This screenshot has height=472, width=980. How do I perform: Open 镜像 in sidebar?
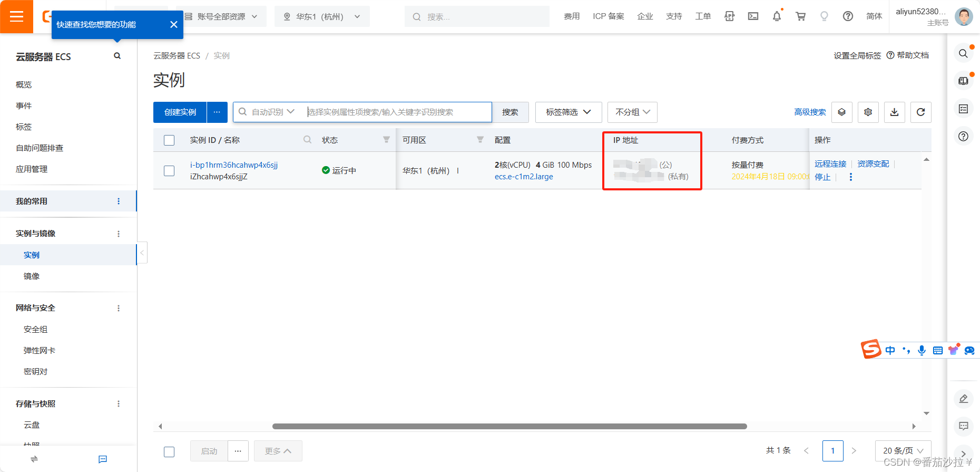tap(32, 276)
